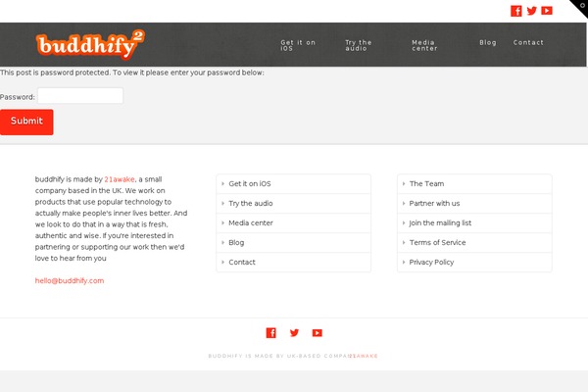
Task: Open the 'Join the mailing list' footer link
Action: 474,222
